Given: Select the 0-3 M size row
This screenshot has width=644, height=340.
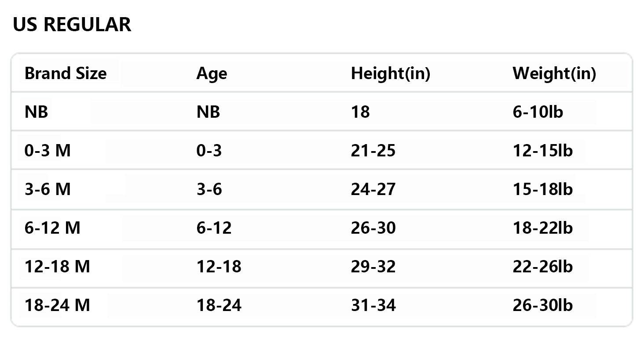Looking at the screenshot, I should 48,151.
